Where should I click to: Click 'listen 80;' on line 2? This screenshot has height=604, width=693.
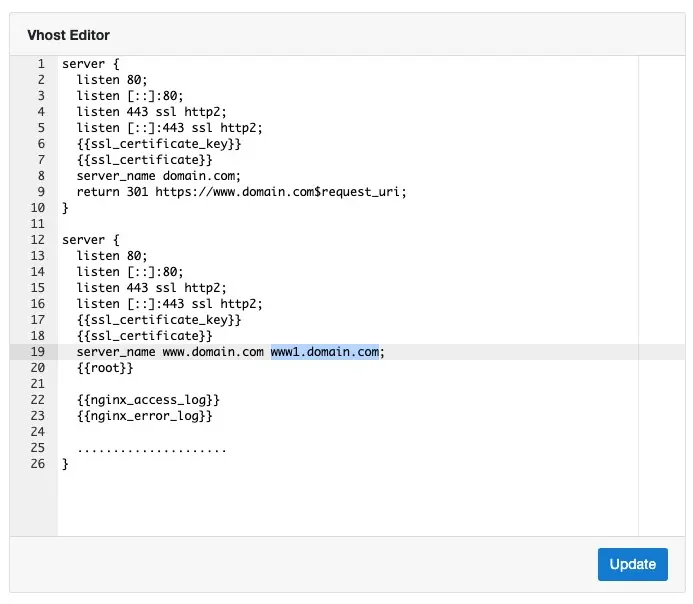click(x=112, y=80)
